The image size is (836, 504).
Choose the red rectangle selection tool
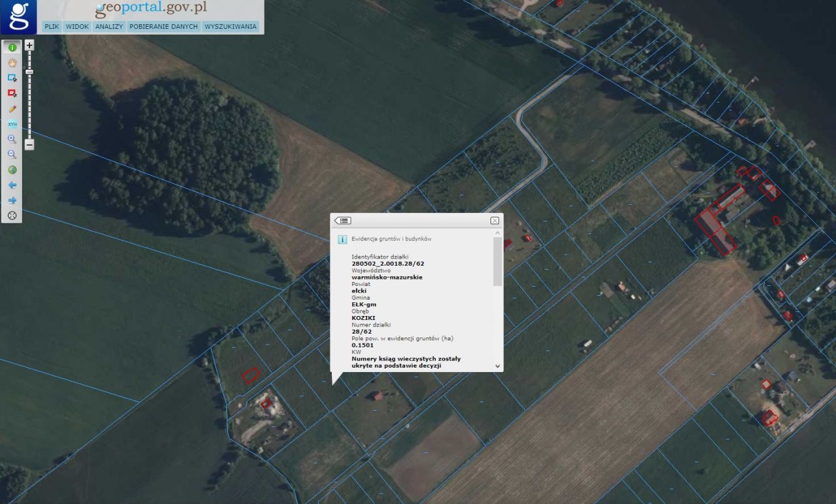tap(12, 93)
